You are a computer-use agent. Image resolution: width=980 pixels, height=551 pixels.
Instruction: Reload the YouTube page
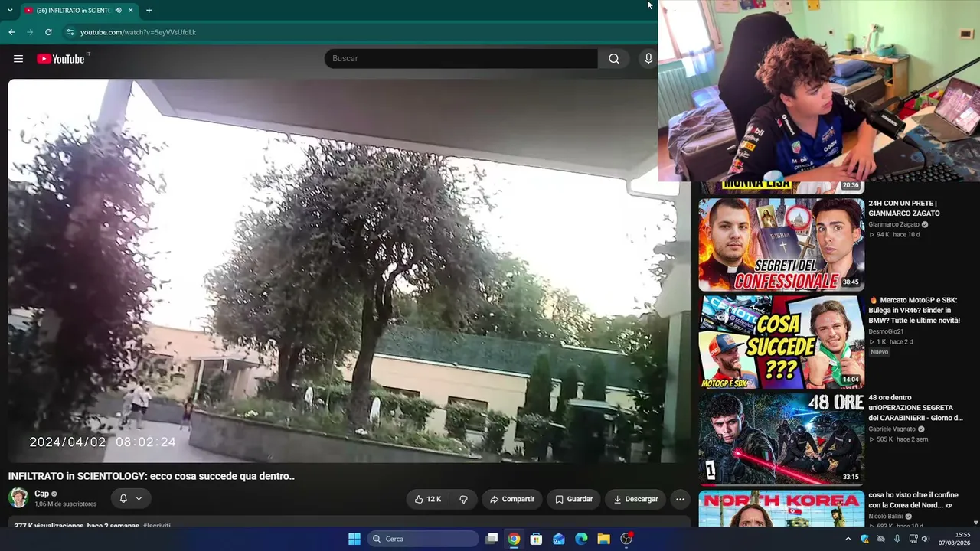coord(48,32)
